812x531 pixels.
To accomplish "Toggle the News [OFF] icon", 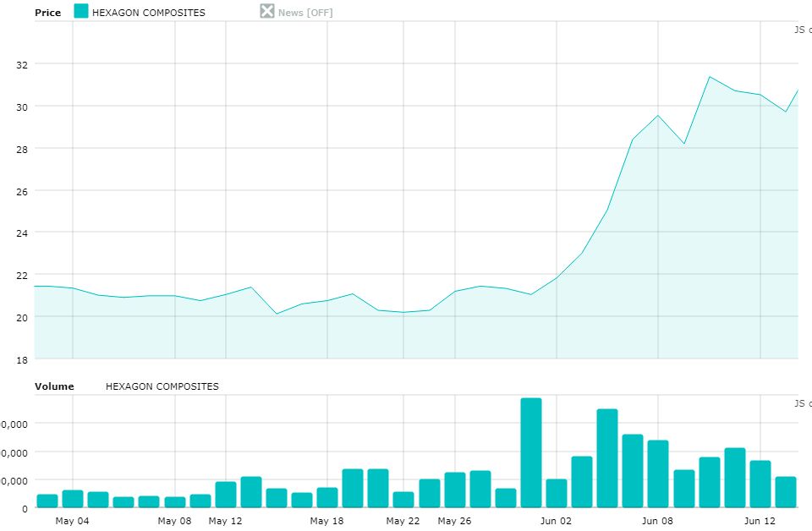I will tap(267, 12).
